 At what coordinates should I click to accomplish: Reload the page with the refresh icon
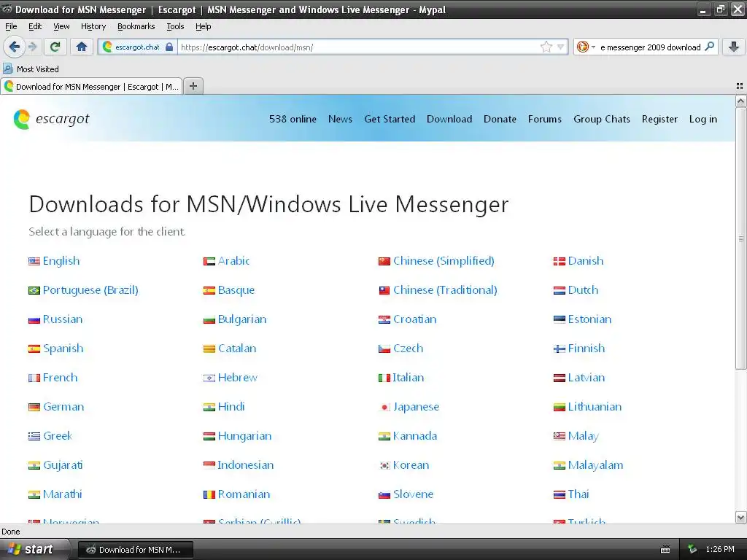(x=55, y=47)
